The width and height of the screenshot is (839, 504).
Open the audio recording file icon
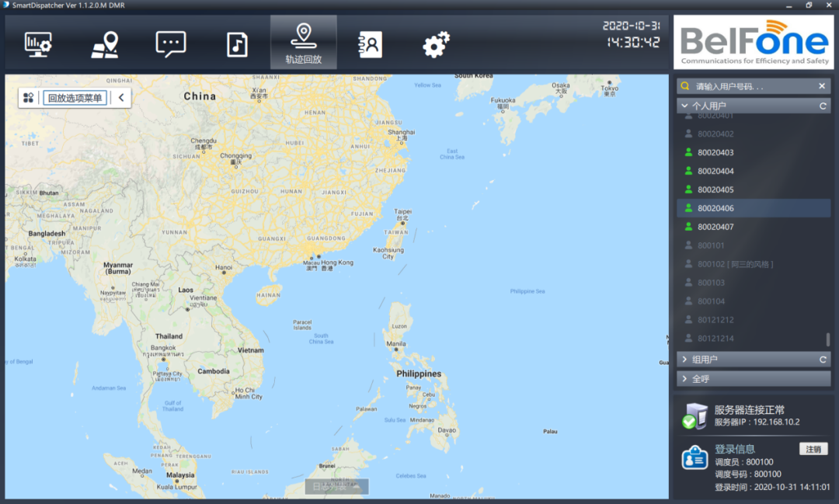pyautogui.click(x=237, y=43)
